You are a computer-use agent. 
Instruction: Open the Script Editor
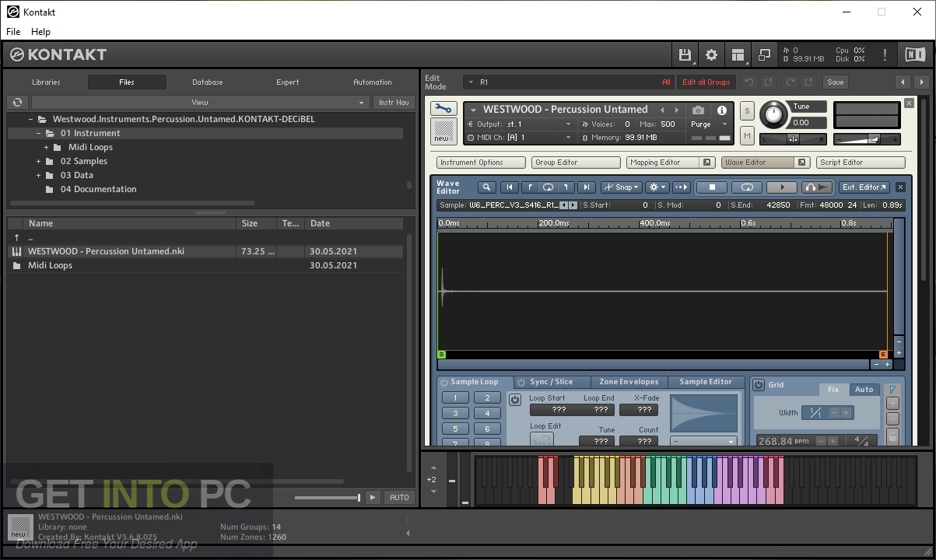(861, 163)
